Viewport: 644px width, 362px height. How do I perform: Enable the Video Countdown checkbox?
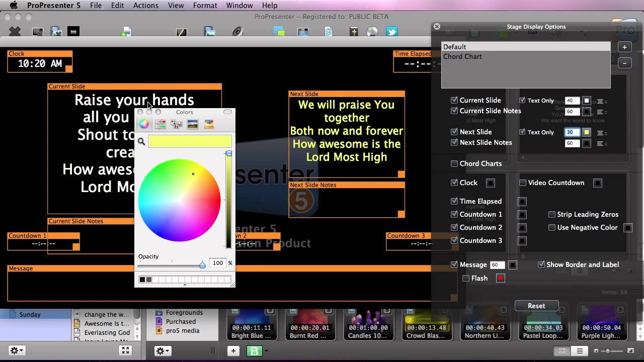pos(523,183)
